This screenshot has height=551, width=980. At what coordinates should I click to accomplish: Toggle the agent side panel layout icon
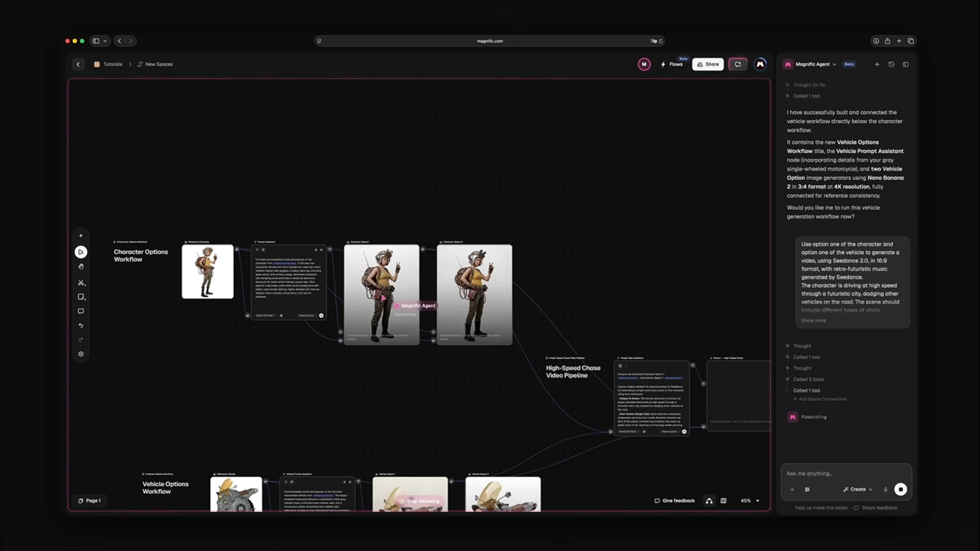[906, 64]
